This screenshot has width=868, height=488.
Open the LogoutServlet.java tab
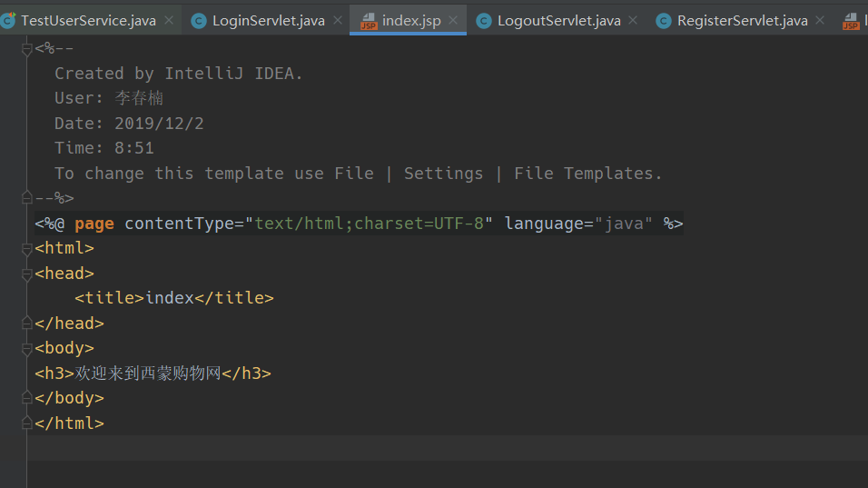pos(558,21)
